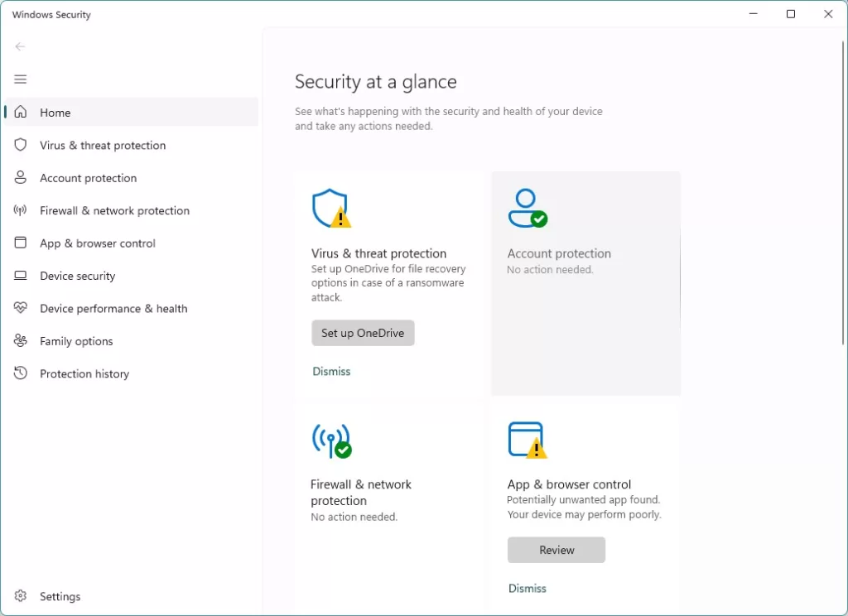Screen dimensions: 848x616
Task: View Protection history page
Action: pos(84,373)
